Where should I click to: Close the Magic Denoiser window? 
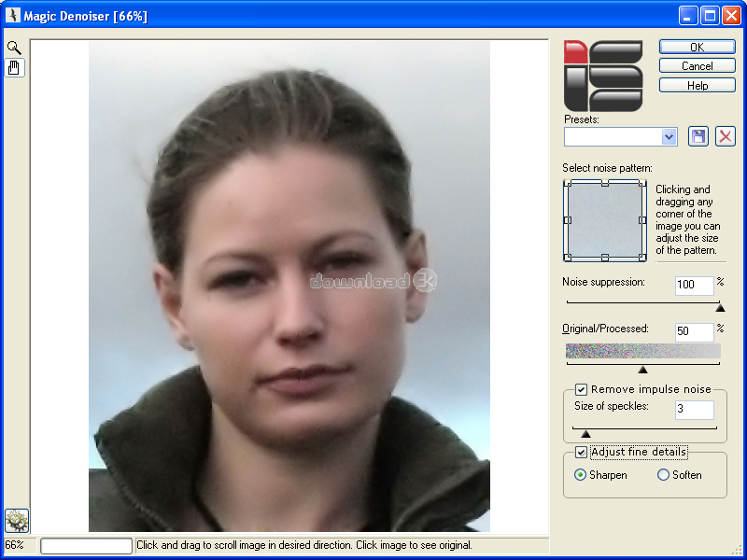pyautogui.click(x=731, y=16)
